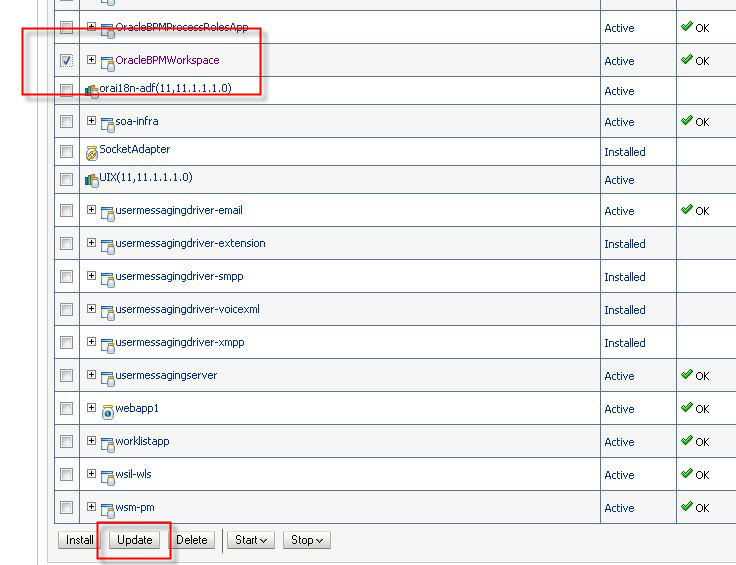Click the UIX library icon

(x=92, y=180)
